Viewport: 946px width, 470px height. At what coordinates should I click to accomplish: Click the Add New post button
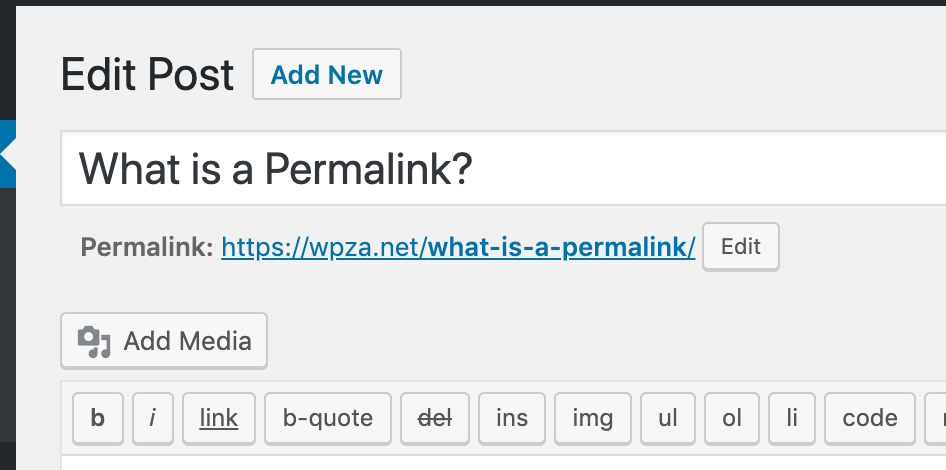(327, 75)
